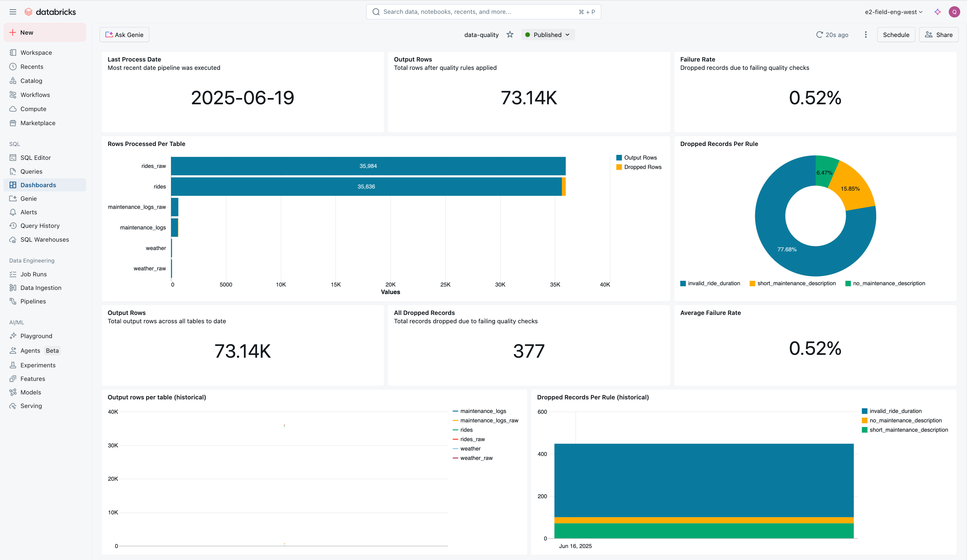Go to SQL Warehouses in sidebar menu

click(x=45, y=240)
